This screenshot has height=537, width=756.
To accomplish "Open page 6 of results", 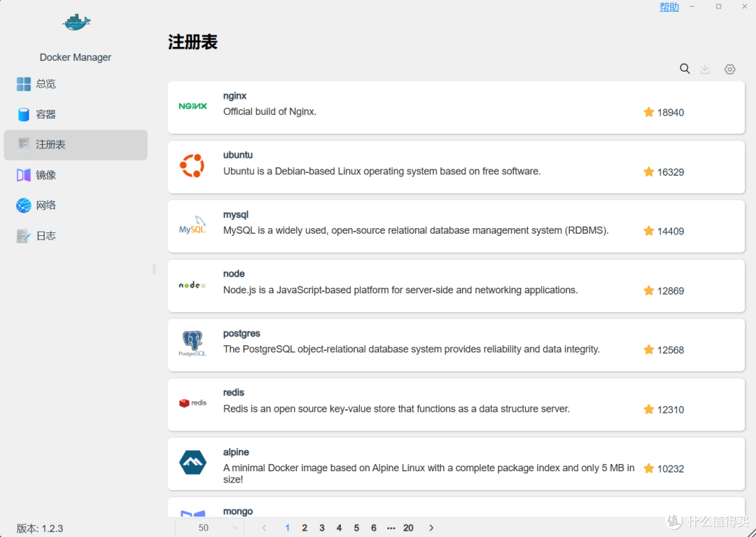I will (374, 528).
